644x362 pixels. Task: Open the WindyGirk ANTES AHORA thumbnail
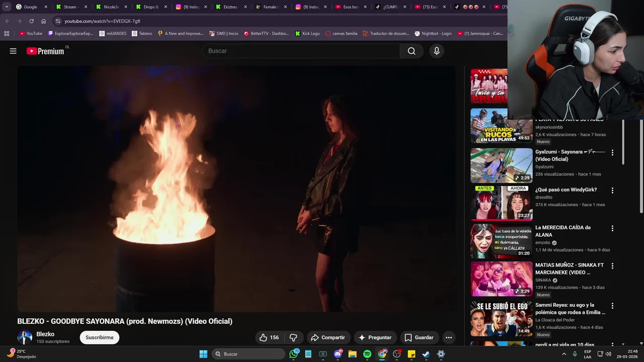tap(501, 203)
